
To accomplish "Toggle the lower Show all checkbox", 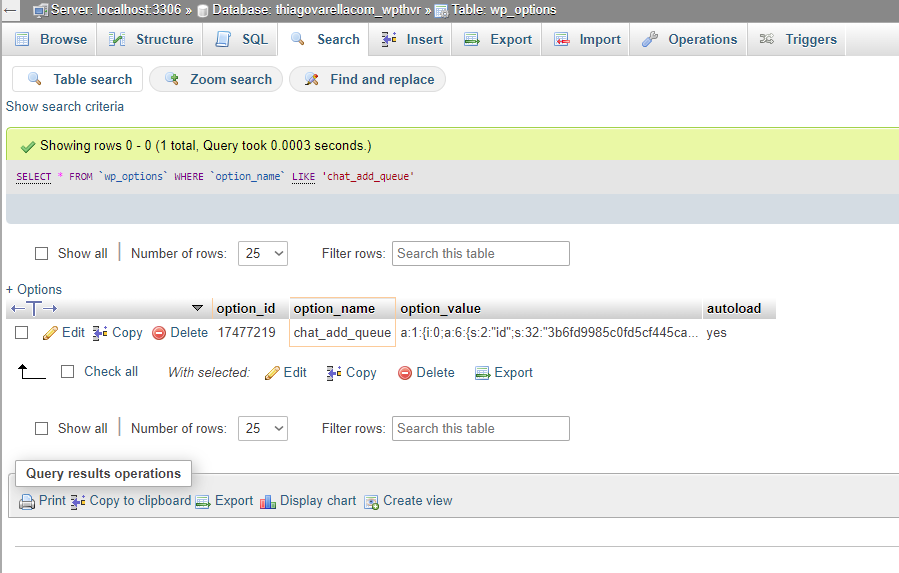I will (x=41, y=428).
